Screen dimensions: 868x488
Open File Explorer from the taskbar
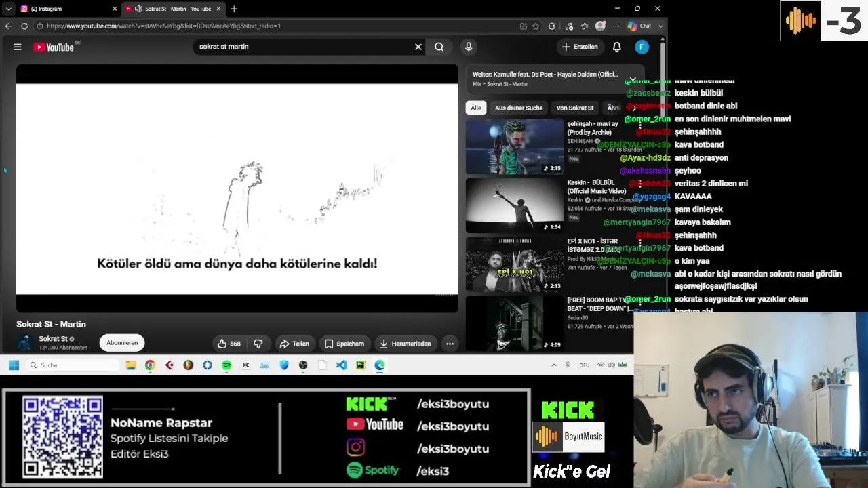click(131, 365)
